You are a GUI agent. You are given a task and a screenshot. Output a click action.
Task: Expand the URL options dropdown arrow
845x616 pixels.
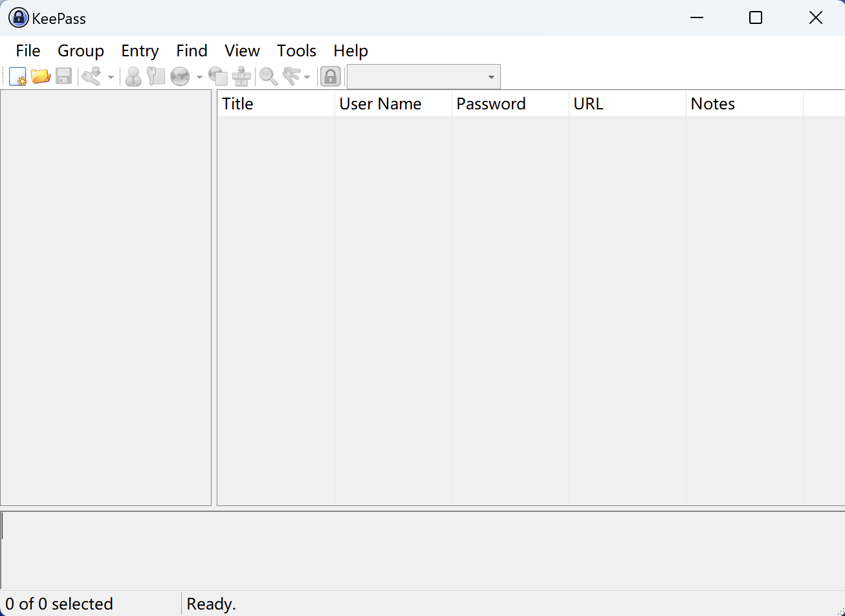pos(199,76)
